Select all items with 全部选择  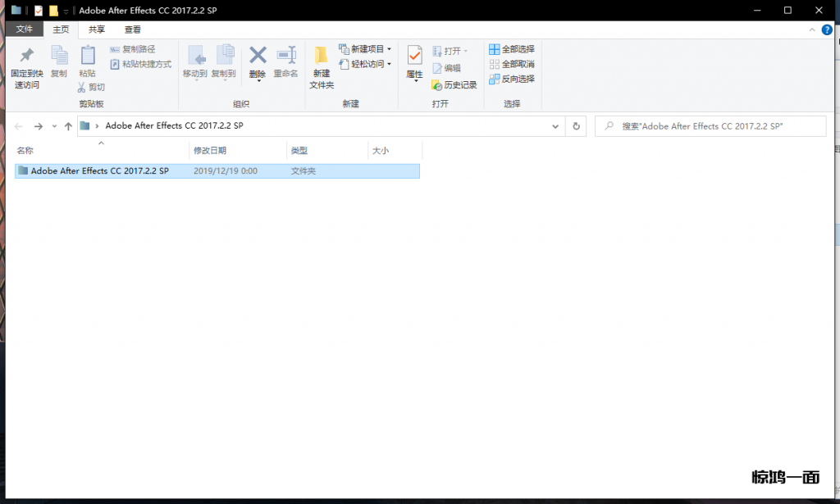click(512, 49)
